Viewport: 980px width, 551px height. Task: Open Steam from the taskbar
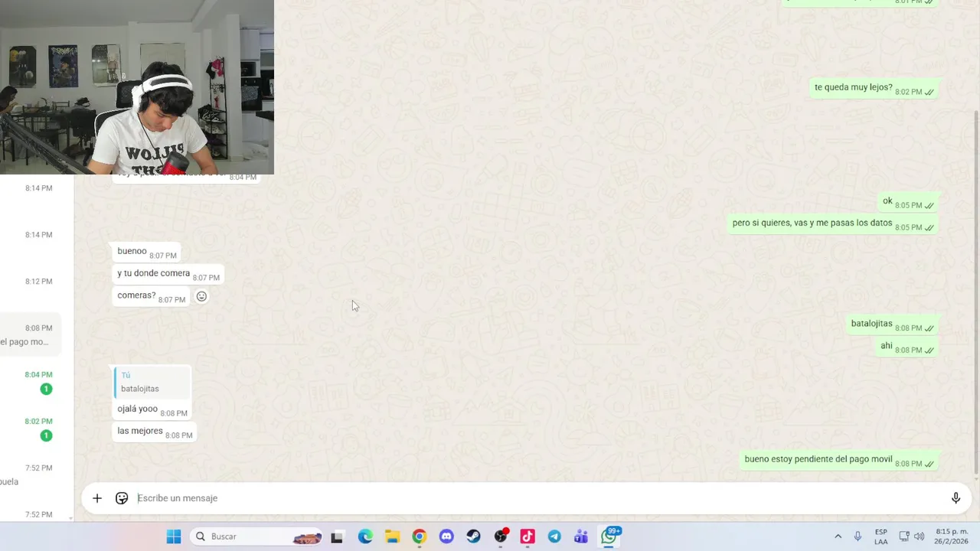tap(473, 536)
